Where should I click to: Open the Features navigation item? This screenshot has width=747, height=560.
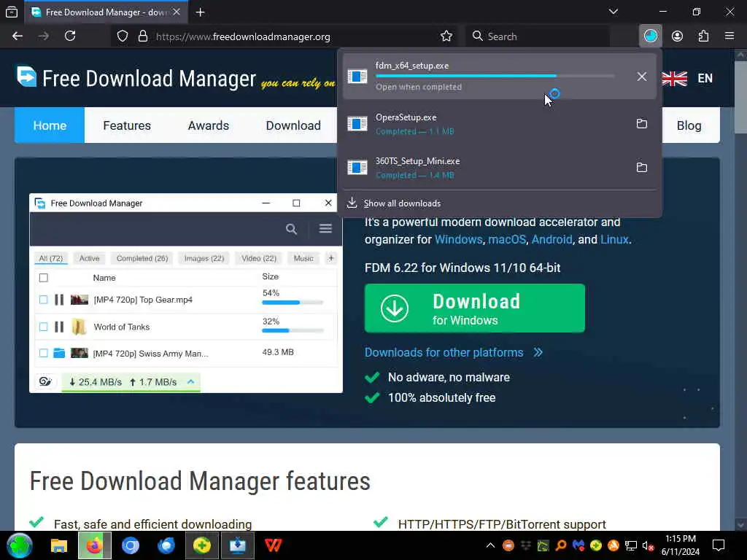[127, 125]
